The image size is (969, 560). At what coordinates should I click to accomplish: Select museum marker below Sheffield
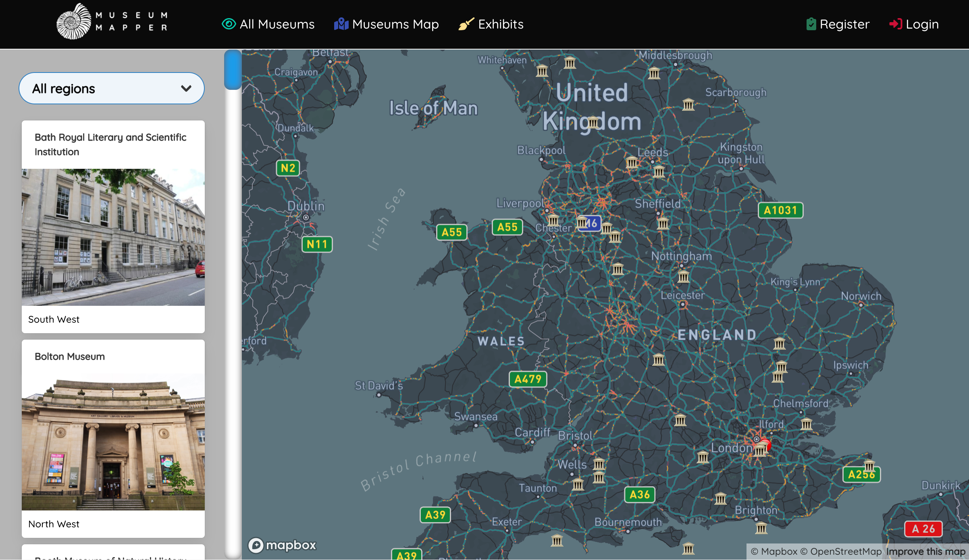pyautogui.click(x=663, y=223)
